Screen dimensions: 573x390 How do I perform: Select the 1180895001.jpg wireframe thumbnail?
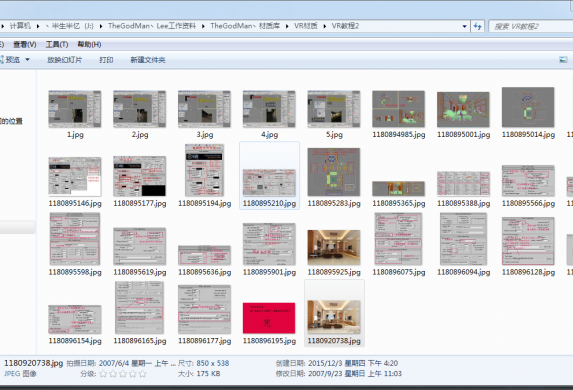[x=463, y=110]
